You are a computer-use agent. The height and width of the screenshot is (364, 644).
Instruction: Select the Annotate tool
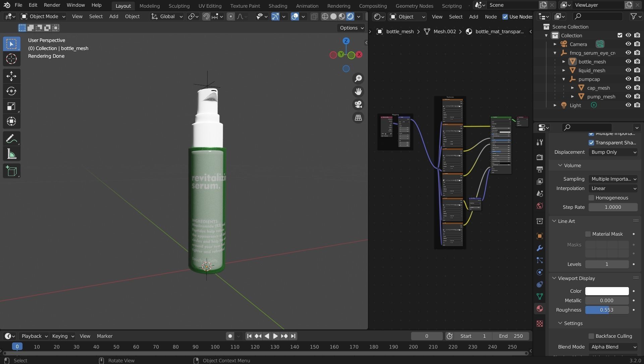click(11, 139)
